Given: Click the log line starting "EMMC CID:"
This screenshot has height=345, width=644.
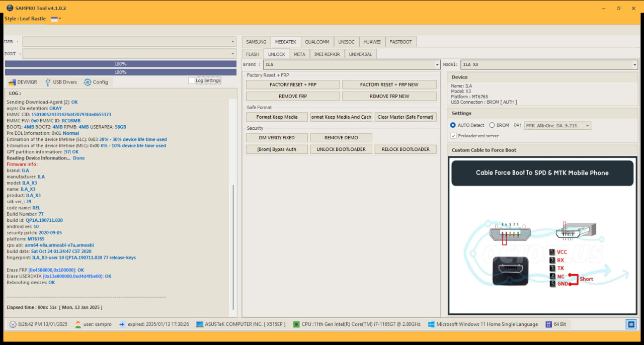Looking at the screenshot, I should [59, 115].
